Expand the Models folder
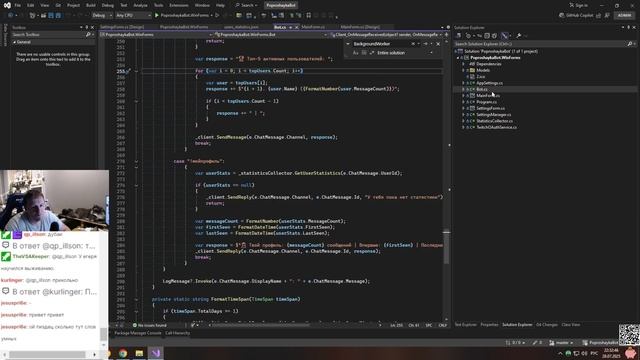This screenshot has height=360, width=640. [x=463, y=70]
